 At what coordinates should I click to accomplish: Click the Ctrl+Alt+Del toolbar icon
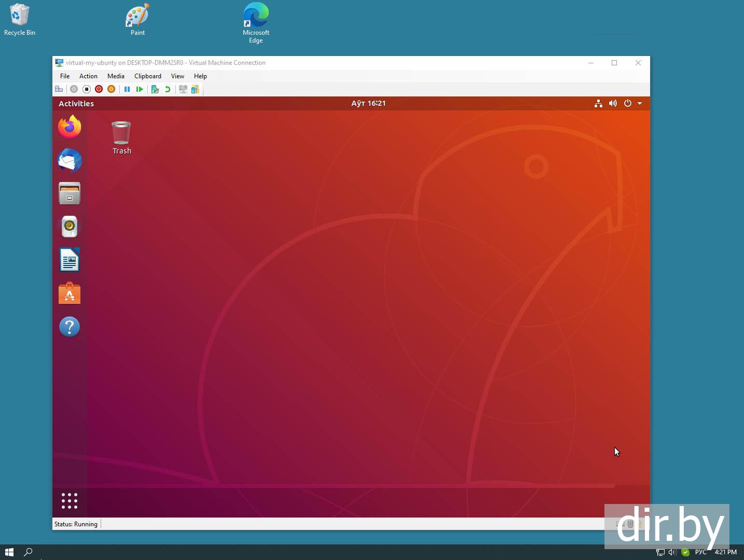point(59,89)
